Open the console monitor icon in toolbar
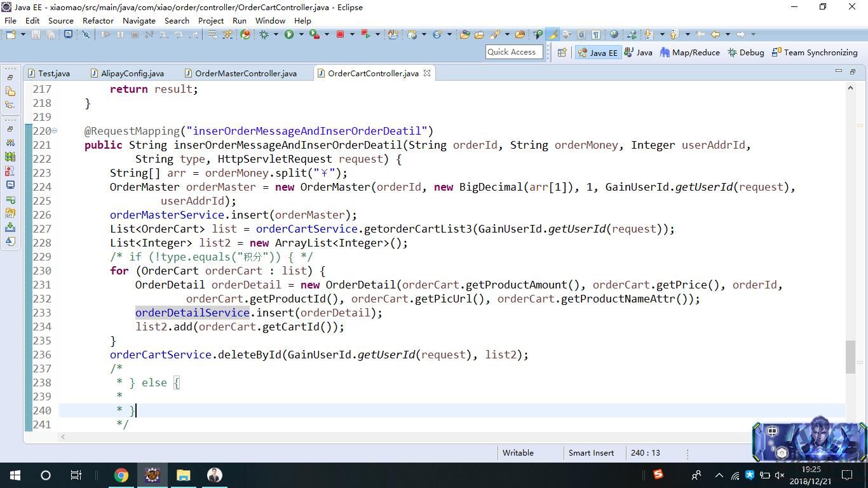The height and width of the screenshot is (488, 868). click(x=68, y=34)
